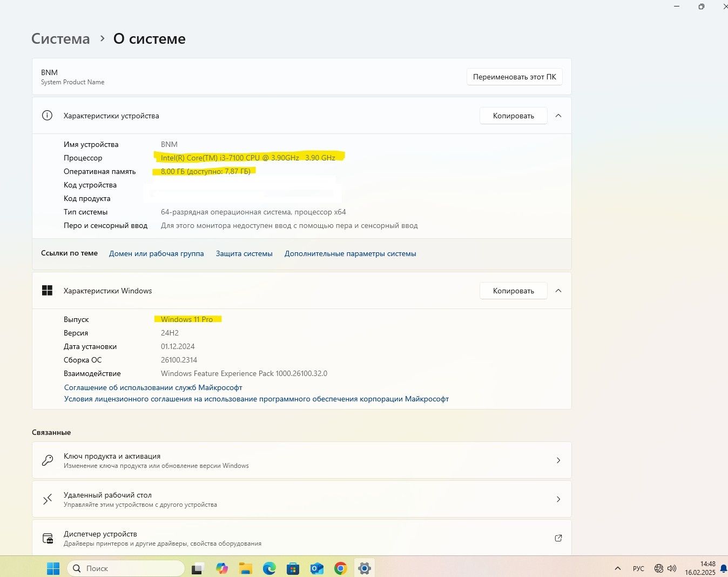
Task: Open Домен или рабочая группа link
Action: [x=157, y=253]
